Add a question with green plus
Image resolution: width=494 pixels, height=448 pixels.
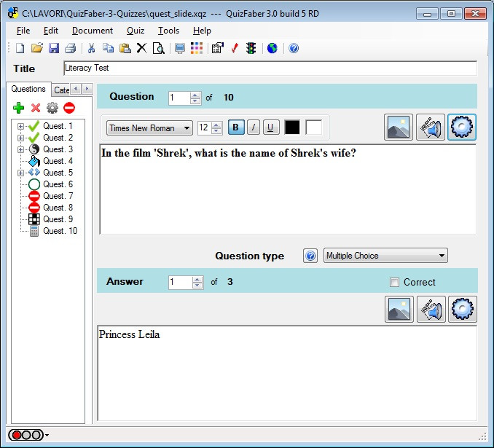coord(19,108)
